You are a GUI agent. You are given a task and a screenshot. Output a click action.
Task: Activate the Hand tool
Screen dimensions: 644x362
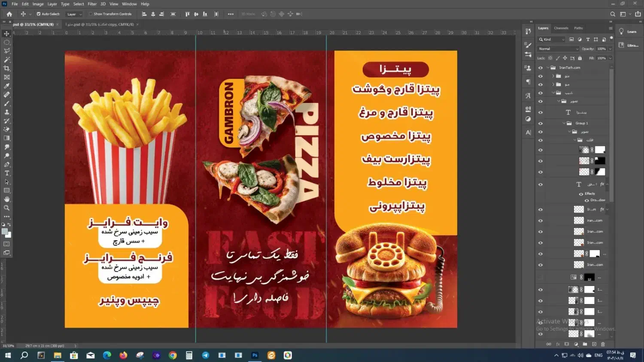(x=7, y=199)
